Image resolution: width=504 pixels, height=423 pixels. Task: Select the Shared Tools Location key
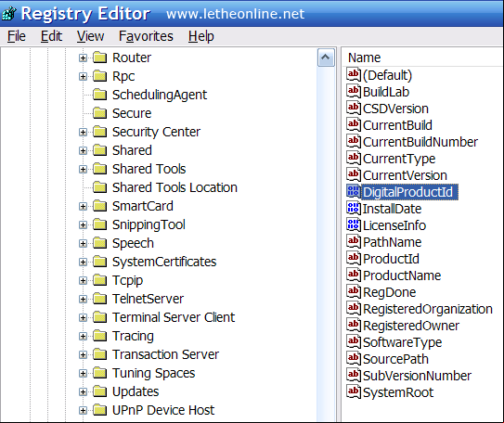tap(174, 187)
